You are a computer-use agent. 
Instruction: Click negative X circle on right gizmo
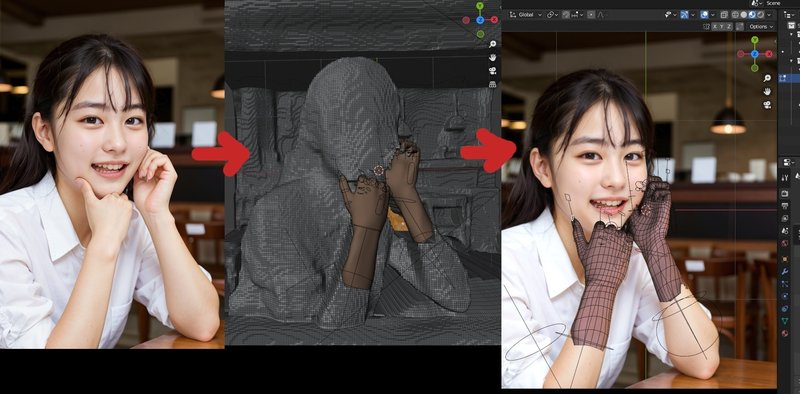coord(741,54)
